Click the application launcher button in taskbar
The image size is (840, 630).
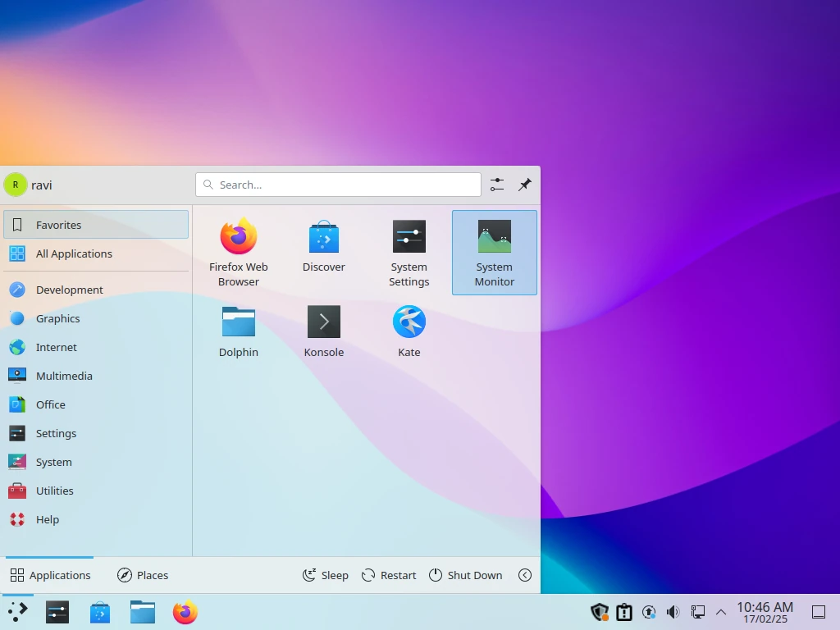tap(17, 612)
